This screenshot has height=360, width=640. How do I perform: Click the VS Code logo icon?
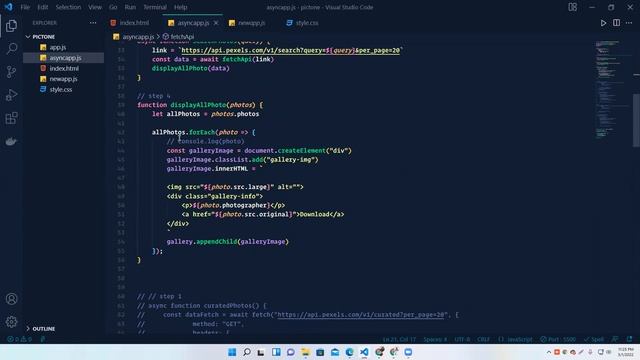pos(8,7)
